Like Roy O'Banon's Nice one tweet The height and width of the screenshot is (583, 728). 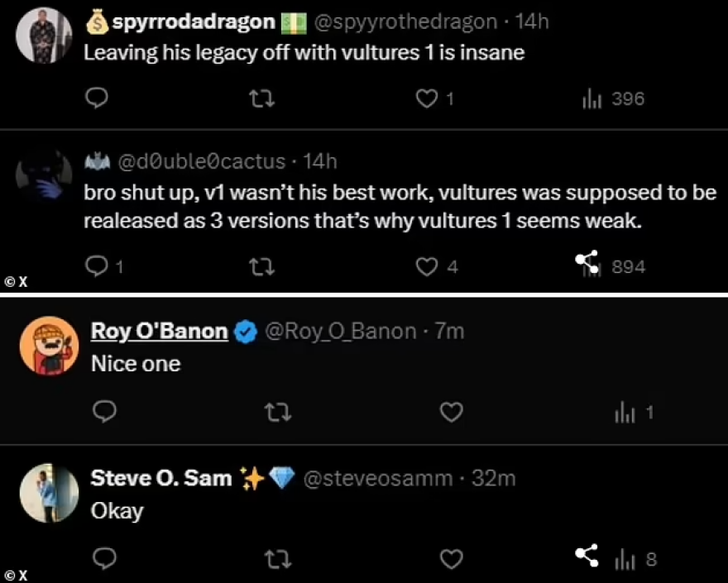(451, 411)
